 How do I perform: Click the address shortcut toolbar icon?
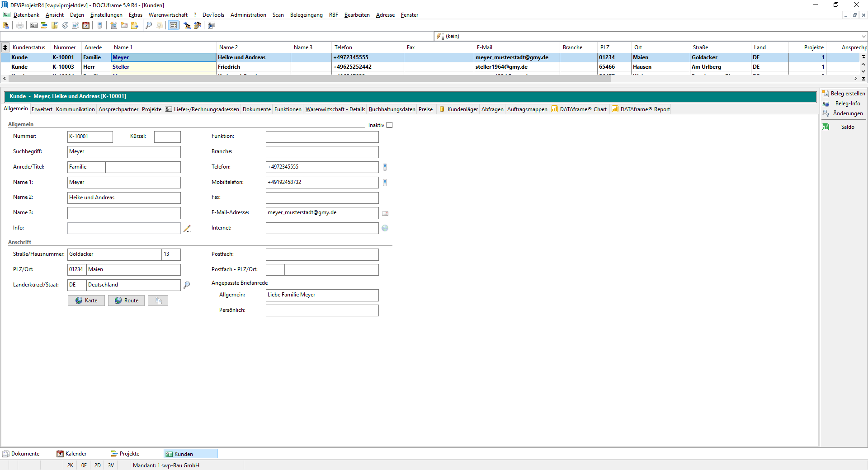click(212, 25)
